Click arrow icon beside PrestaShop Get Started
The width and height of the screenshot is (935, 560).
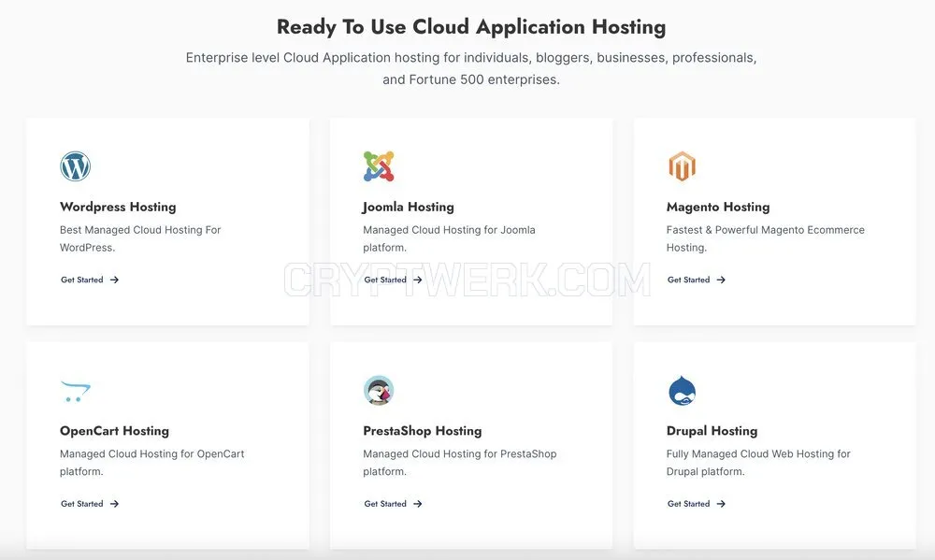[418, 504]
